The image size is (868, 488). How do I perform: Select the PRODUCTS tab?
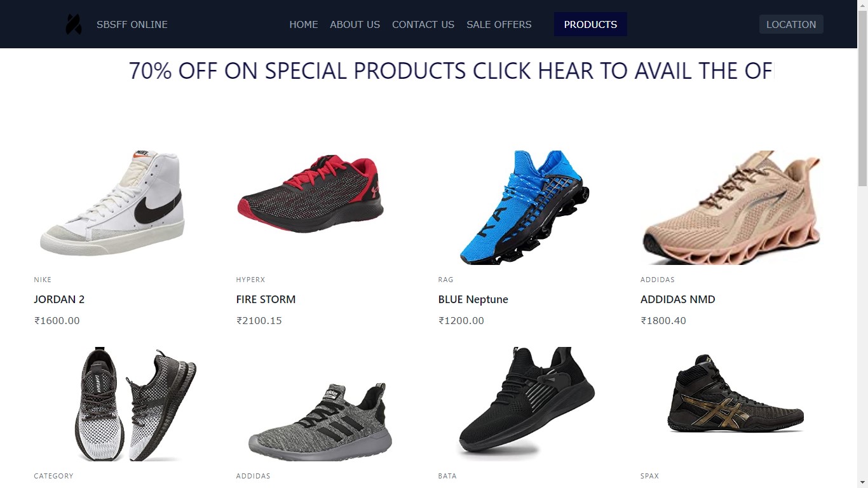pyautogui.click(x=590, y=24)
